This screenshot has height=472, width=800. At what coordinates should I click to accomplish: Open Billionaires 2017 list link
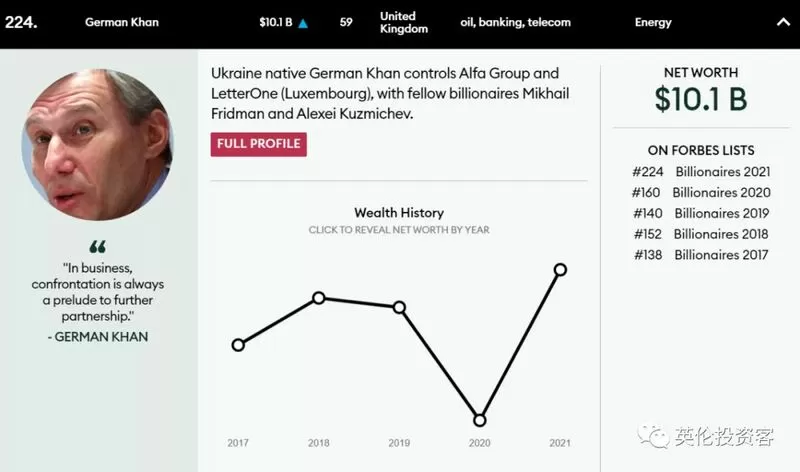721,255
